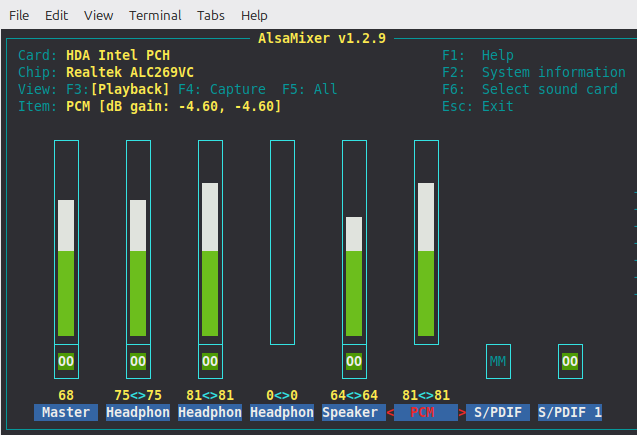Click the Master volume bar
Viewport: 637px width, 435px height.
tap(66, 242)
